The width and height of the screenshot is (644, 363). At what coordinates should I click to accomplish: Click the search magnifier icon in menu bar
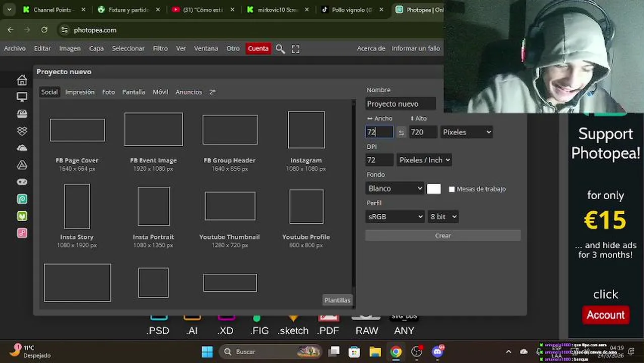tap(280, 49)
